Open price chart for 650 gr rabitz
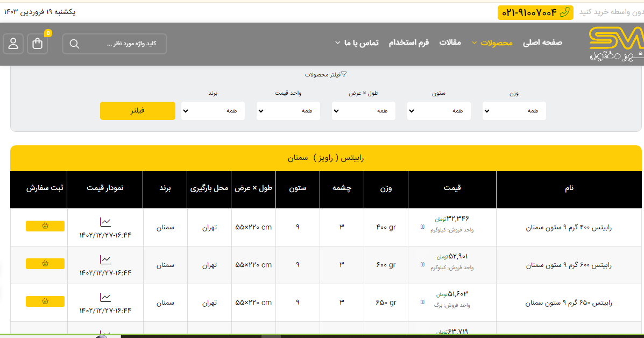The image size is (644, 338). click(x=105, y=297)
